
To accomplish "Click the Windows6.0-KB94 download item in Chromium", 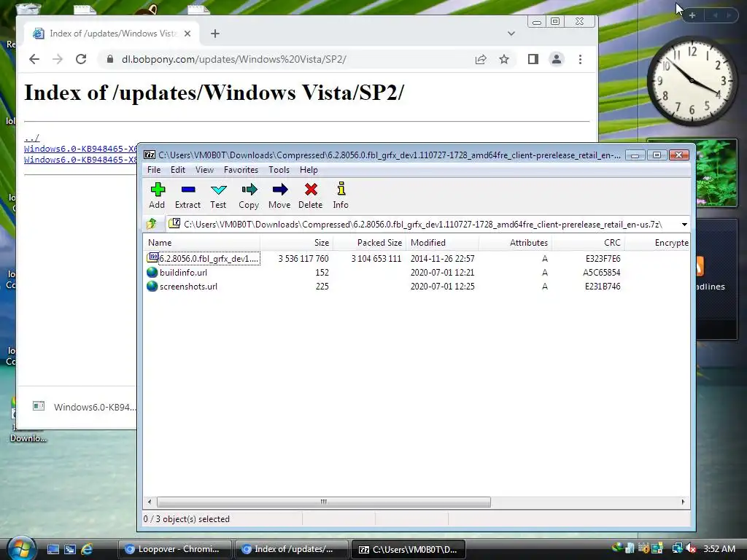I will click(x=83, y=407).
